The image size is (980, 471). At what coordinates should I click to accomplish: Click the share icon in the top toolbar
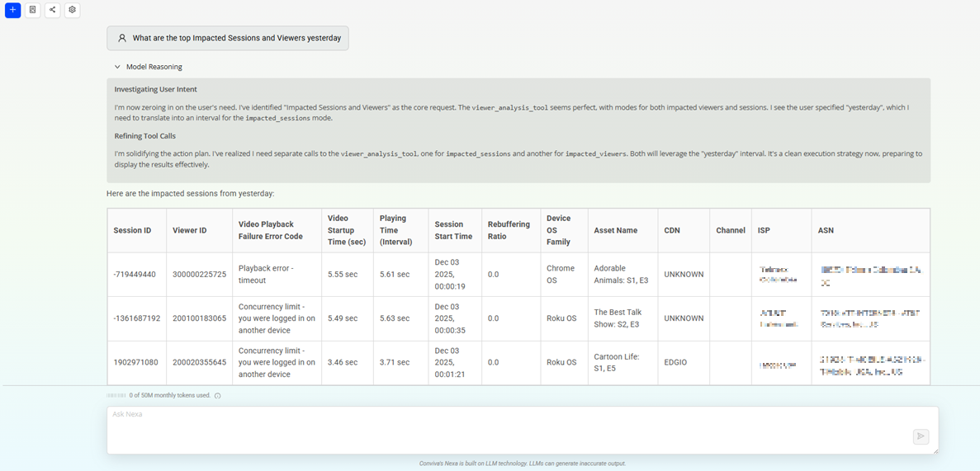[x=53, y=10]
